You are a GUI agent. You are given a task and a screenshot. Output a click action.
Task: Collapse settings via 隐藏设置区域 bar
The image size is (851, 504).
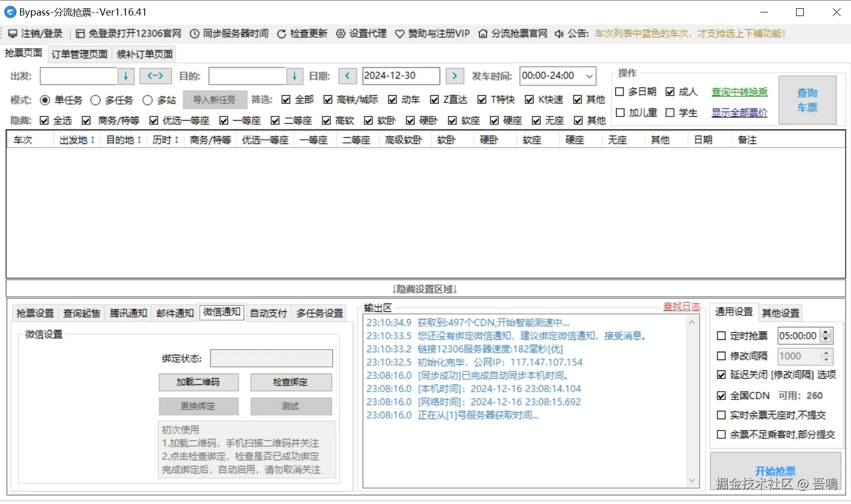[425, 289]
